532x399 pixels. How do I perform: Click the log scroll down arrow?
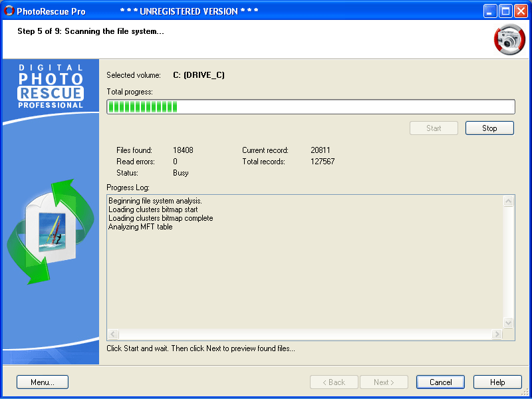(x=508, y=323)
